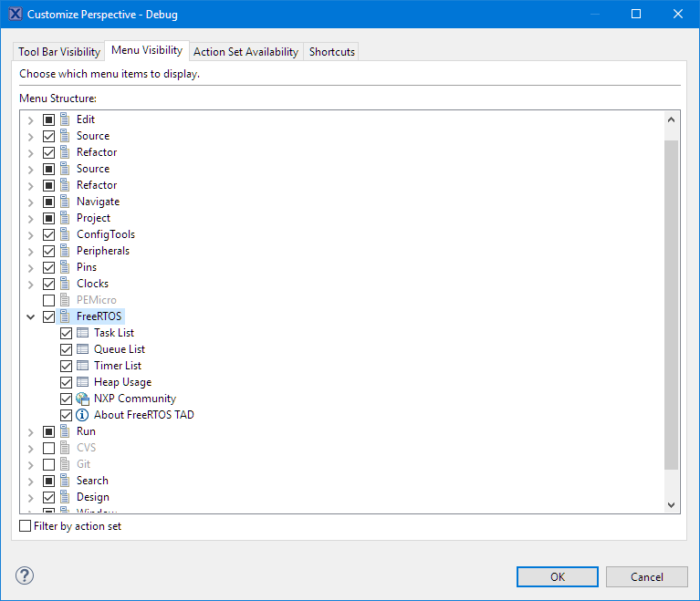Click the greyed menu icon beside PEMicro
Screen dimensions: 700x601
coord(65,300)
